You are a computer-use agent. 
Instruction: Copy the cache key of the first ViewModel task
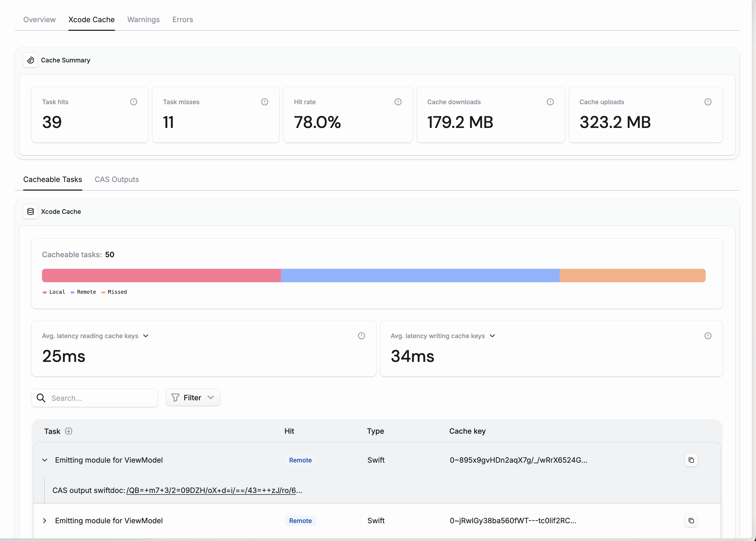692,460
